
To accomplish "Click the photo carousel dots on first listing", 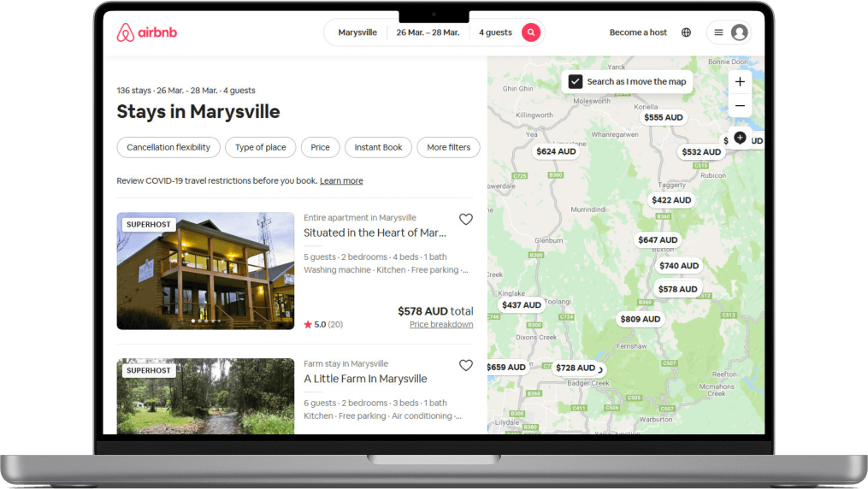I will 205,321.
